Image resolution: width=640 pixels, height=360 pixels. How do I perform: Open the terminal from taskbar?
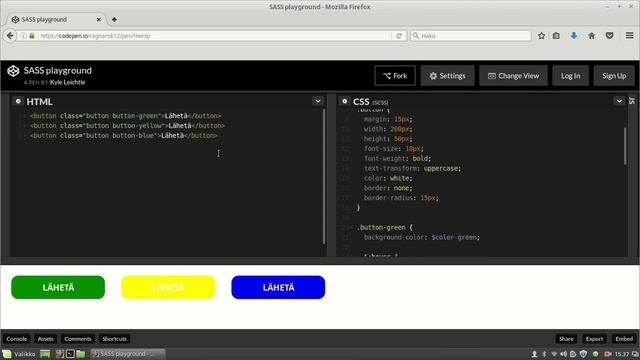coord(70,354)
